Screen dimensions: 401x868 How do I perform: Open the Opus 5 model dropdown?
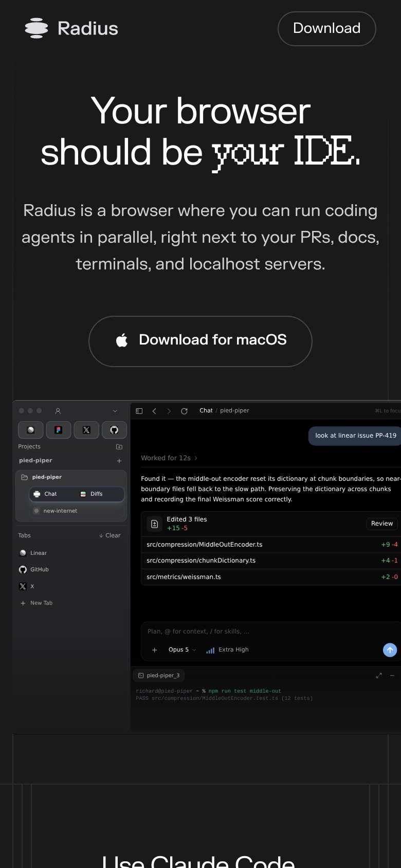point(183,650)
